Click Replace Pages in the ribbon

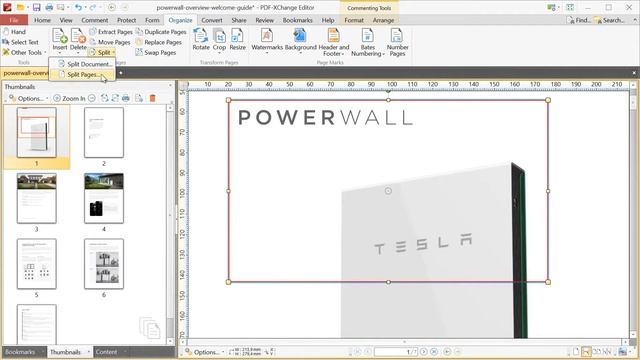click(x=158, y=42)
